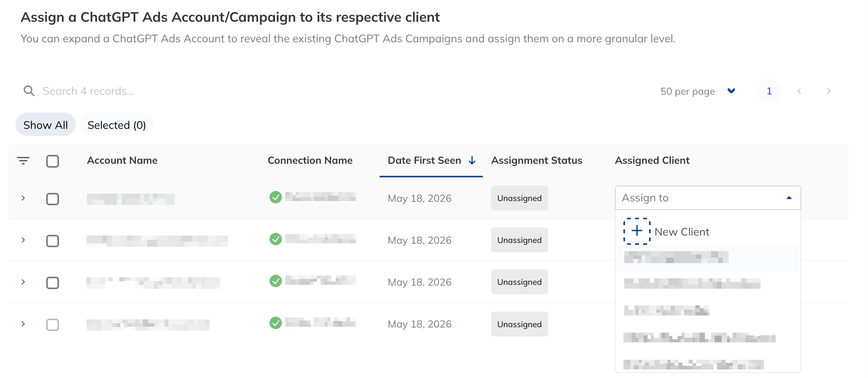Click the down-arrow sort icon

[472, 160]
